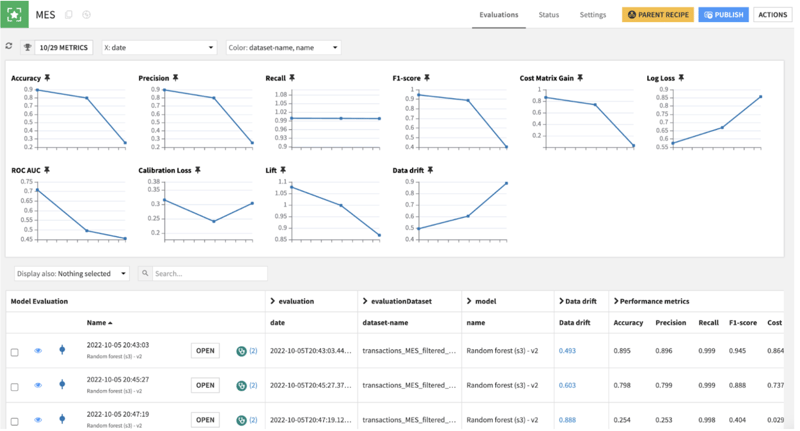Click color marker of 20:43:03 evaluation
This screenshot has height=431, width=800.
62,350
